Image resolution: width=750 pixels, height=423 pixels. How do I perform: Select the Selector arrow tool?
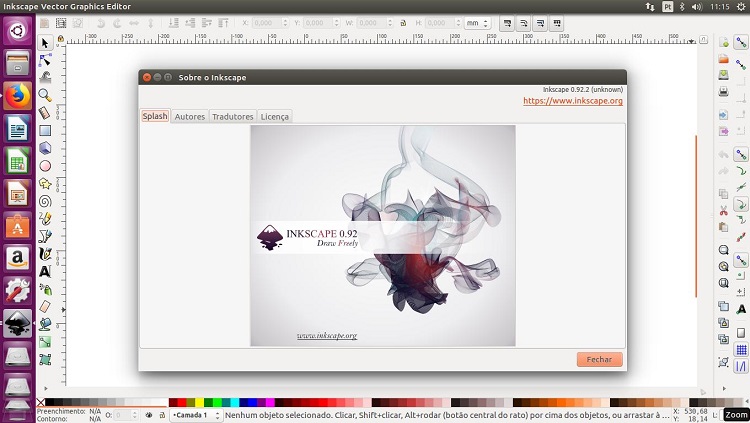[45, 43]
